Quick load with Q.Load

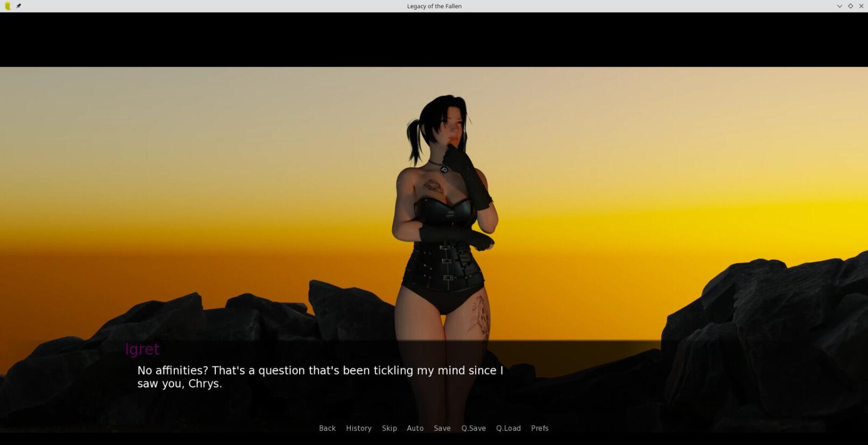508,428
